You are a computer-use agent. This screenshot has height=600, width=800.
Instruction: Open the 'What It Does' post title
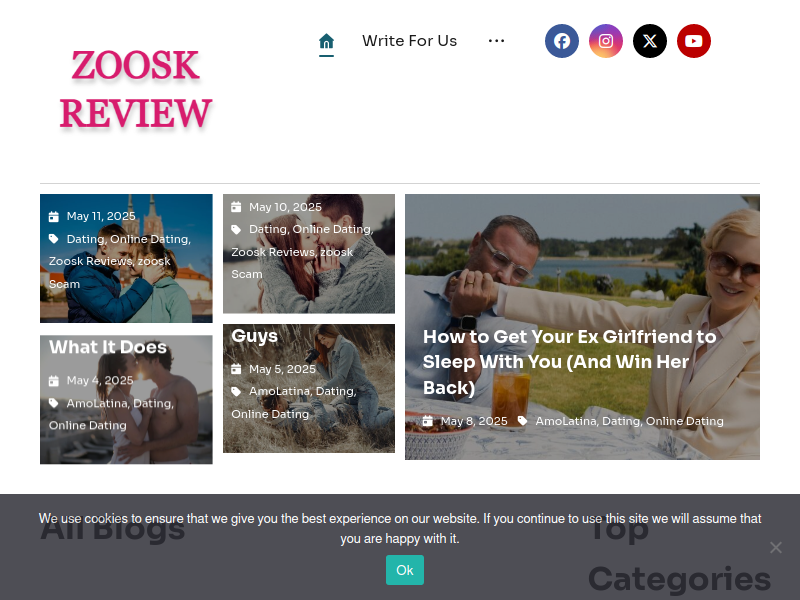point(108,347)
